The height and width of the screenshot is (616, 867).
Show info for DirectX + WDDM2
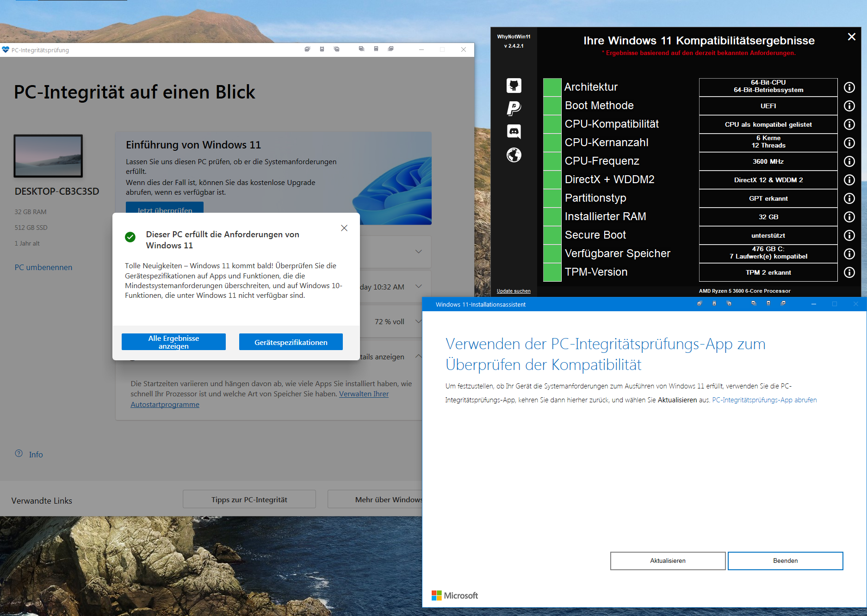pyautogui.click(x=849, y=180)
